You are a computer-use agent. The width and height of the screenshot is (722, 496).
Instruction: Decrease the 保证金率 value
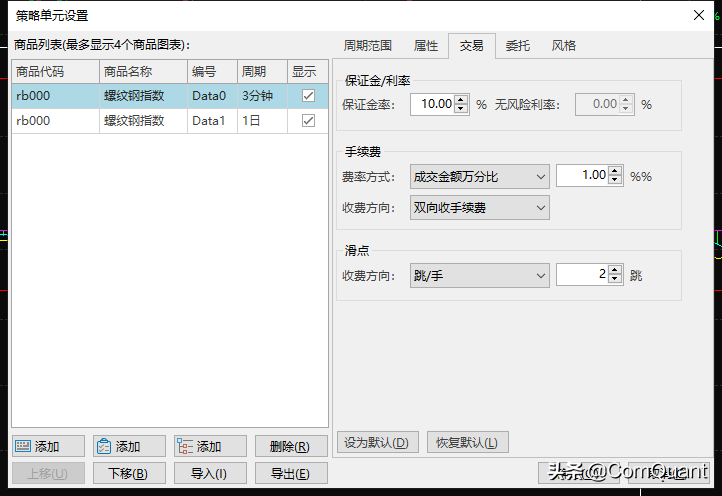click(461, 109)
